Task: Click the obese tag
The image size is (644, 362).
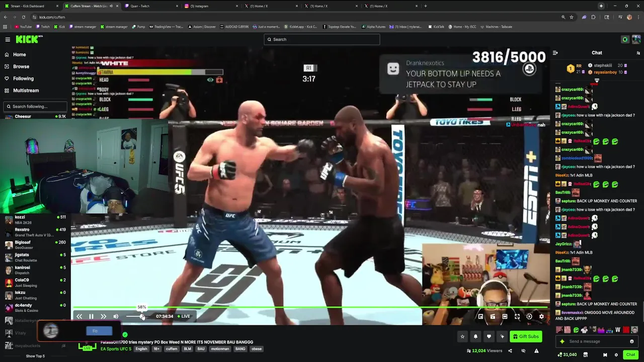Action: (257, 349)
